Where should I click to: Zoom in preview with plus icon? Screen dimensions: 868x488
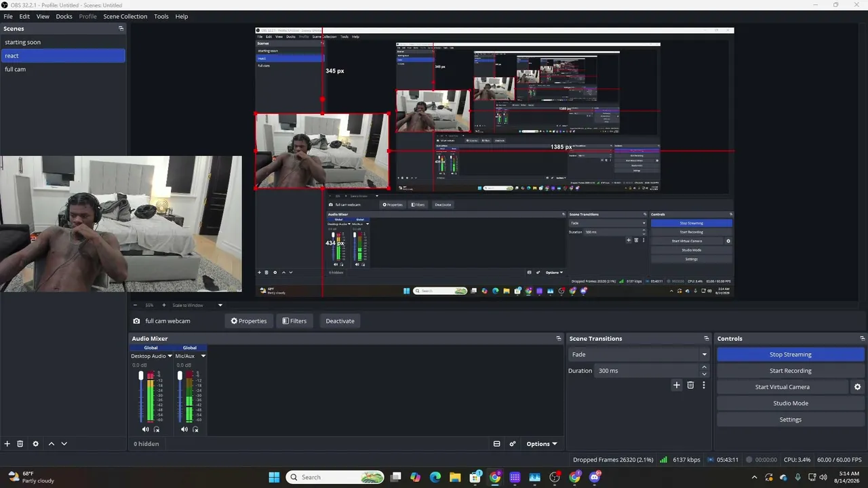(x=163, y=305)
